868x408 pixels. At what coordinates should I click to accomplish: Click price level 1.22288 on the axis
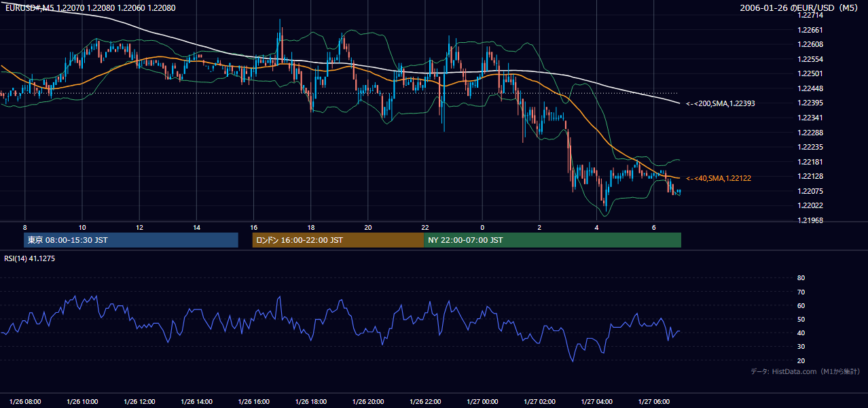(811, 133)
